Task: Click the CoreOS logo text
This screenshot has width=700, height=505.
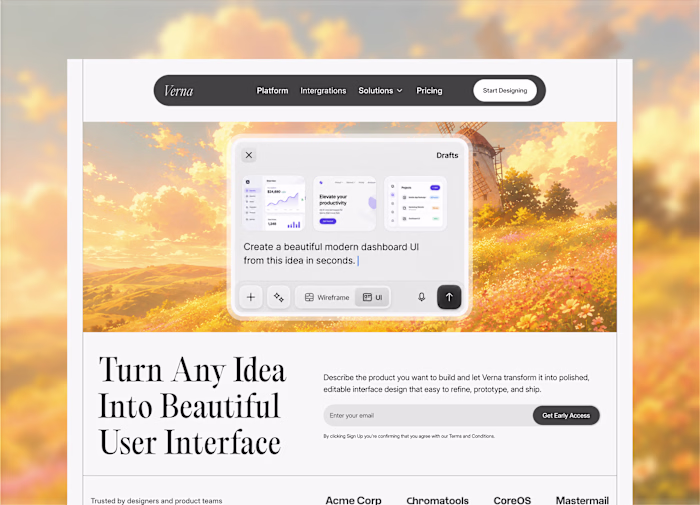Action: click(512, 500)
